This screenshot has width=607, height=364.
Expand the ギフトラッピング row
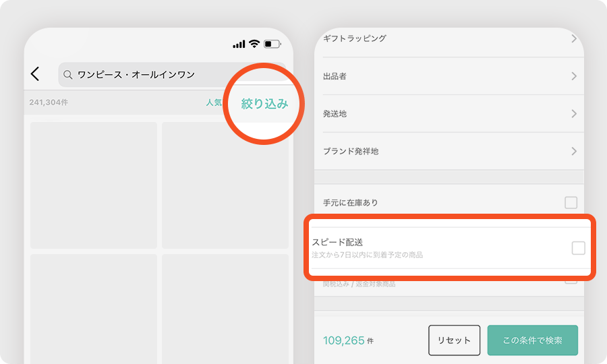coord(449,38)
